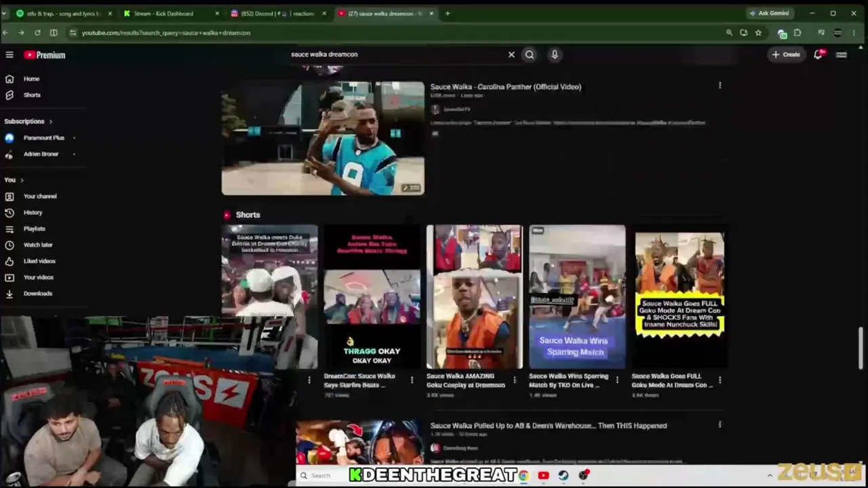
Task: Open a new browser tab with the plus icon
Action: pyautogui.click(x=448, y=13)
